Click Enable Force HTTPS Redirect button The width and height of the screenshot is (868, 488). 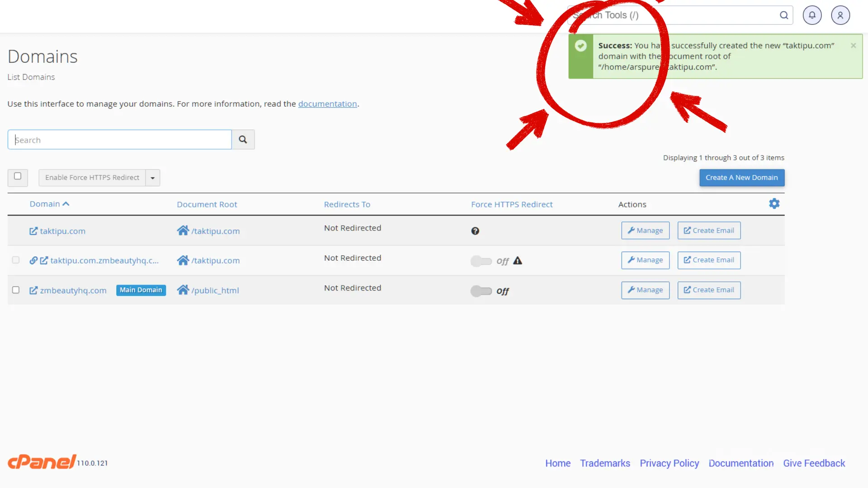pos(92,178)
